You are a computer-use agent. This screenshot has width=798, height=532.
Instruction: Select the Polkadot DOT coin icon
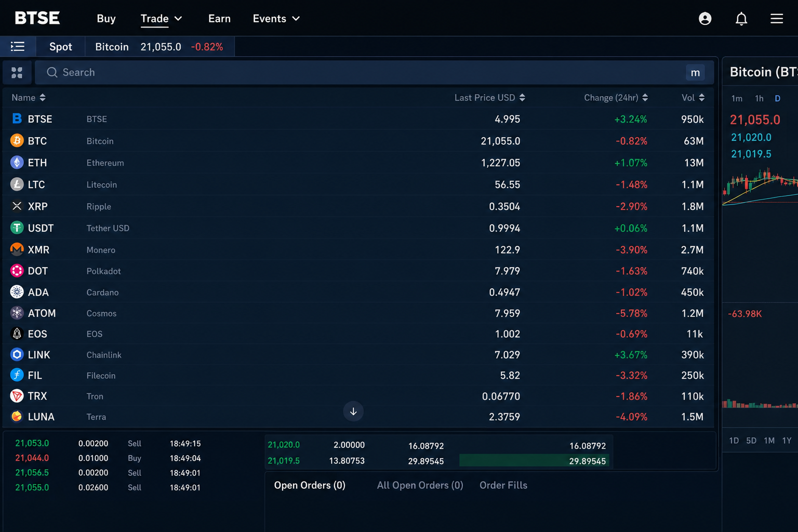[x=17, y=271]
